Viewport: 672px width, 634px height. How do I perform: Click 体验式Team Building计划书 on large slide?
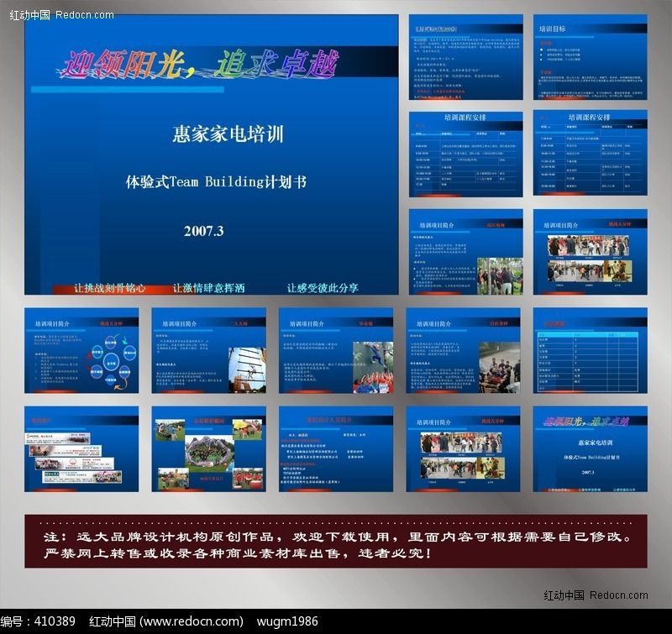pyautogui.click(x=216, y=182)
